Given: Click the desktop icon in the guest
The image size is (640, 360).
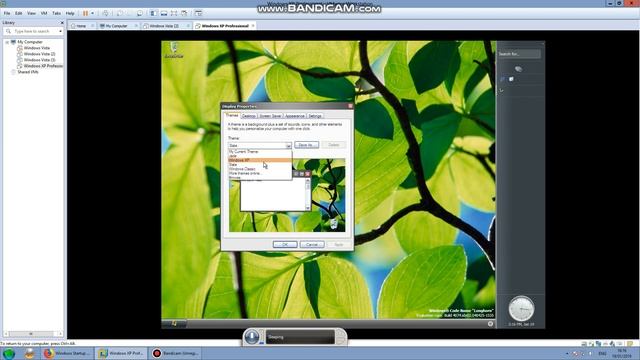Looking at the screenshot, I should (x=174, y=50).
